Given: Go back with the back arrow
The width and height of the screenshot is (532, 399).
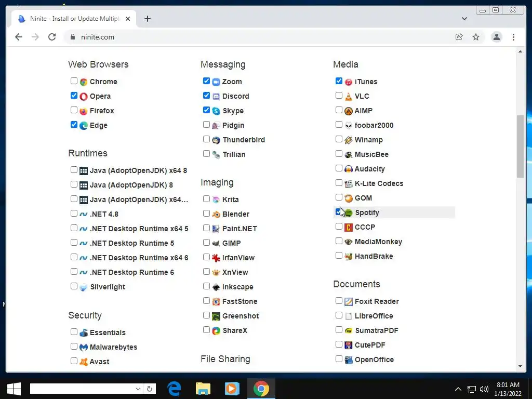Looking at the screenshot, I should click(x=19, y=37).
